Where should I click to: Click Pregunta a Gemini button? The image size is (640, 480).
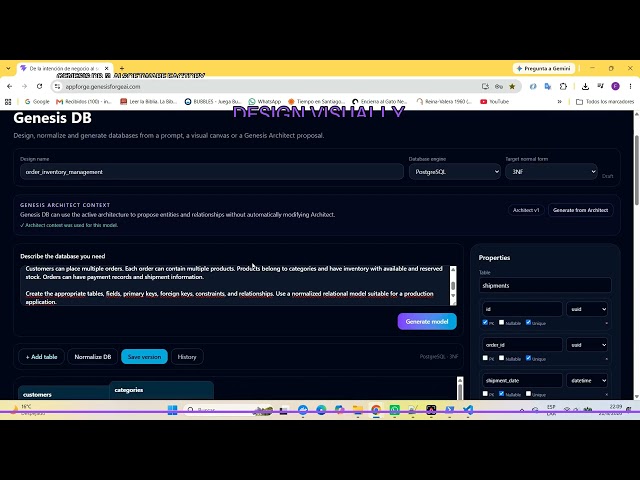[544, 68]
